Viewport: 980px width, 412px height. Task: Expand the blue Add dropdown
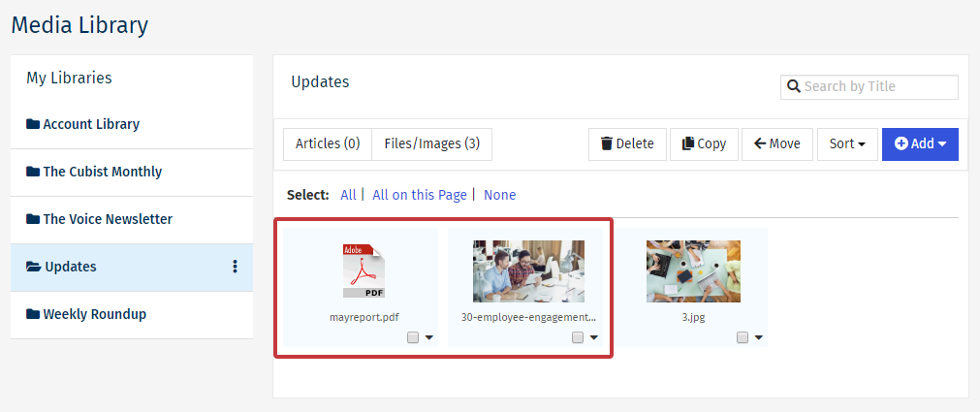[919, 143]
